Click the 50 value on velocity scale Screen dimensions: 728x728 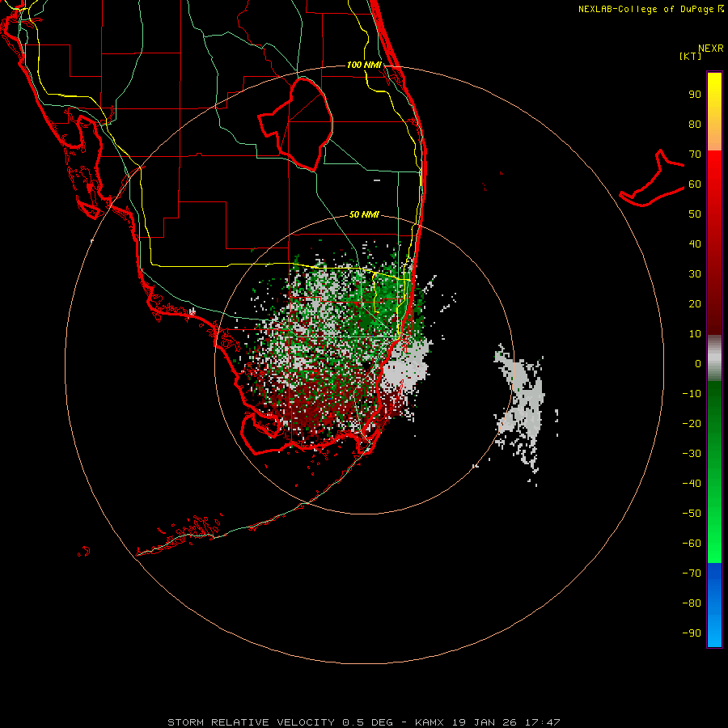click(695, 214)
